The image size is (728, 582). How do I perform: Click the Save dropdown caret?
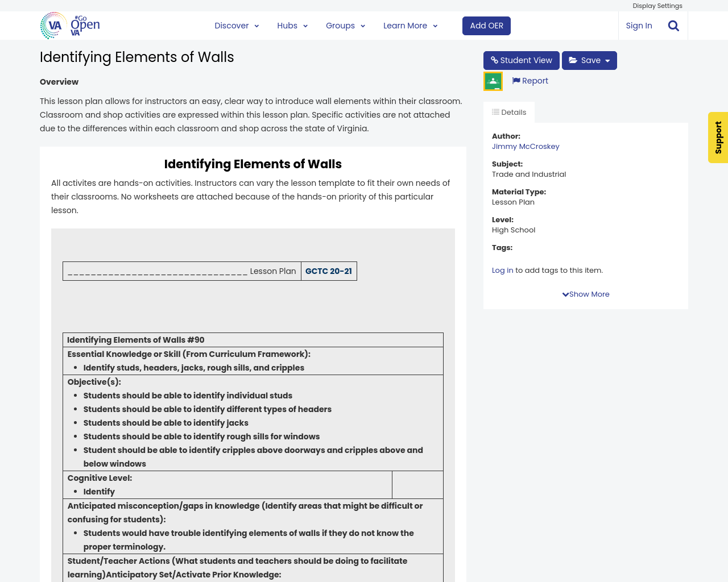pyautogui.click(x=607, y=61)
